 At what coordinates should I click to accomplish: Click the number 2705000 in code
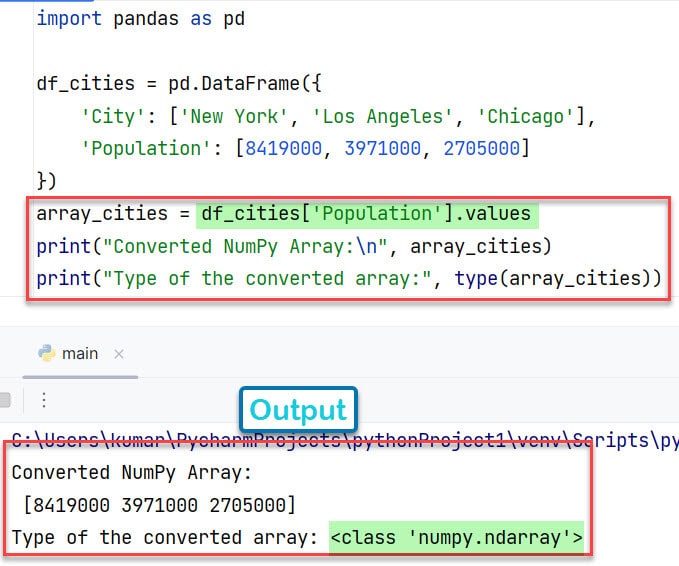tap(482, 149)
